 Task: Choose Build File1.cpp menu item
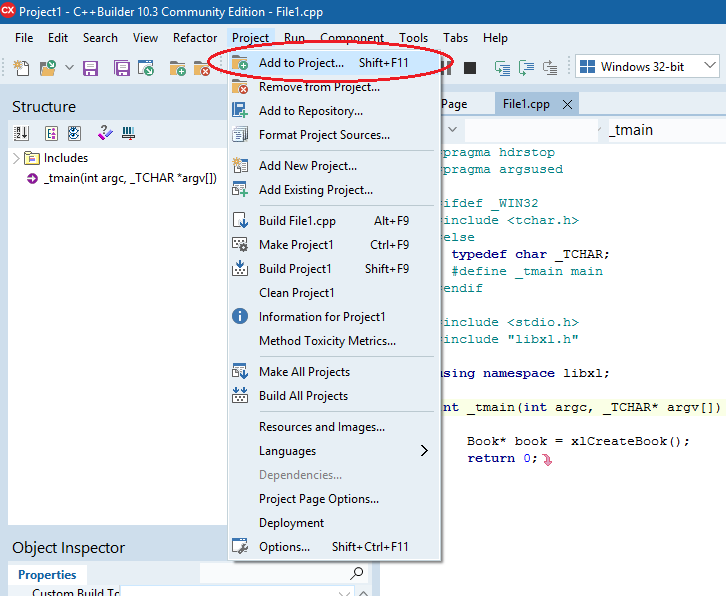(334, 221)
